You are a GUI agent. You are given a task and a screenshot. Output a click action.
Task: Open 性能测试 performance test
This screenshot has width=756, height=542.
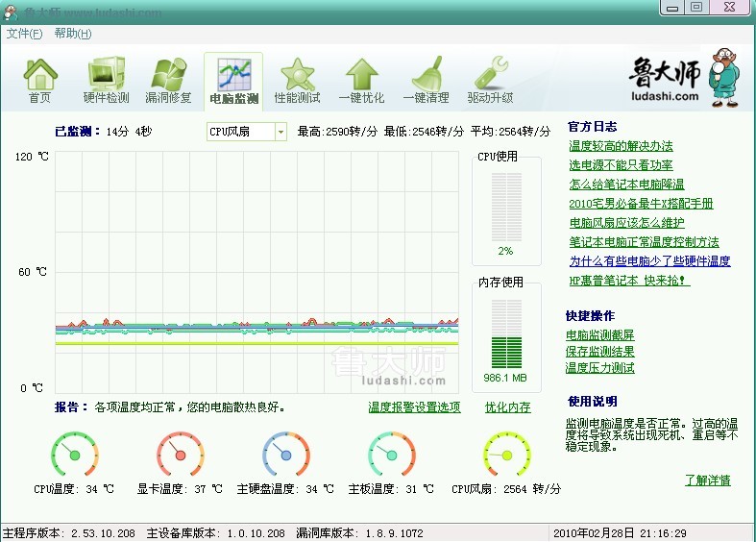pos(297,81)
